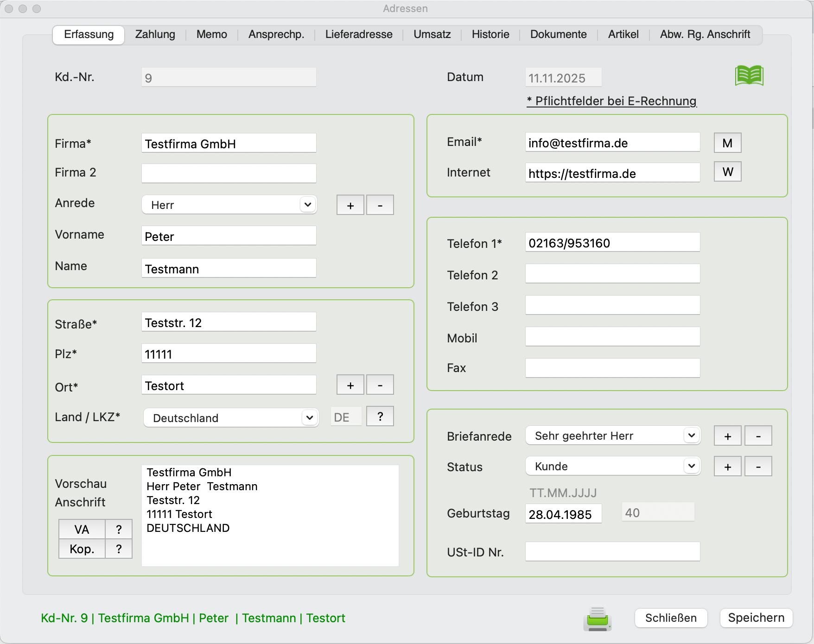Click the question mark beside Land/LKZ
This screenshot has height=644, width=814.
(x=380, y=417)
